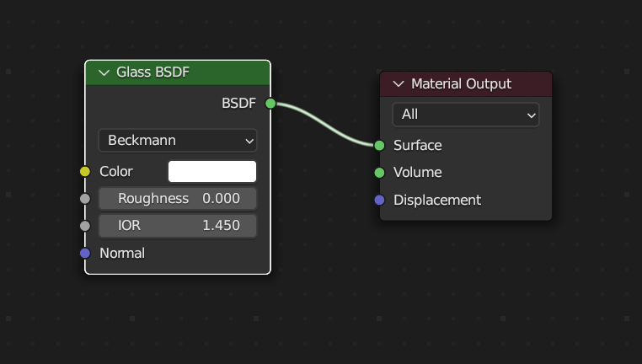Click the purple Normal input socket
Image resolution: width=642 pixels, height=364 pixels.
(x=84, y=253)
